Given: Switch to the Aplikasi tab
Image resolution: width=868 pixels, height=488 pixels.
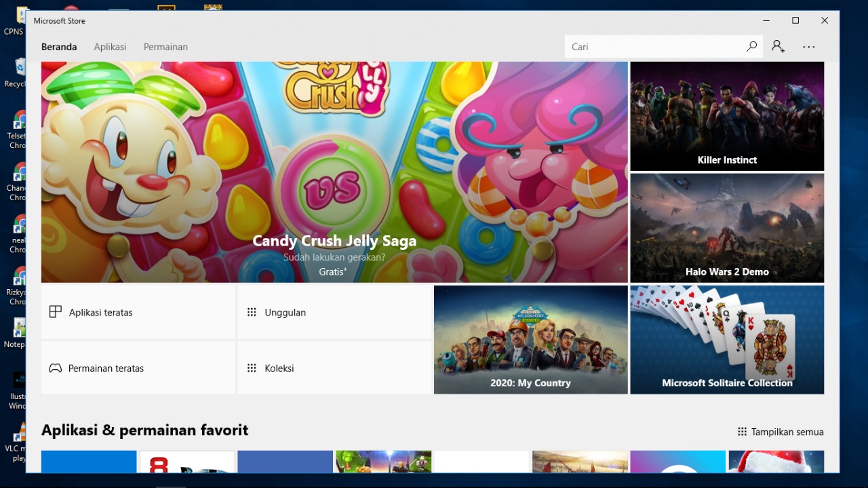Looking at the screenshot, I should pos(110,47).
